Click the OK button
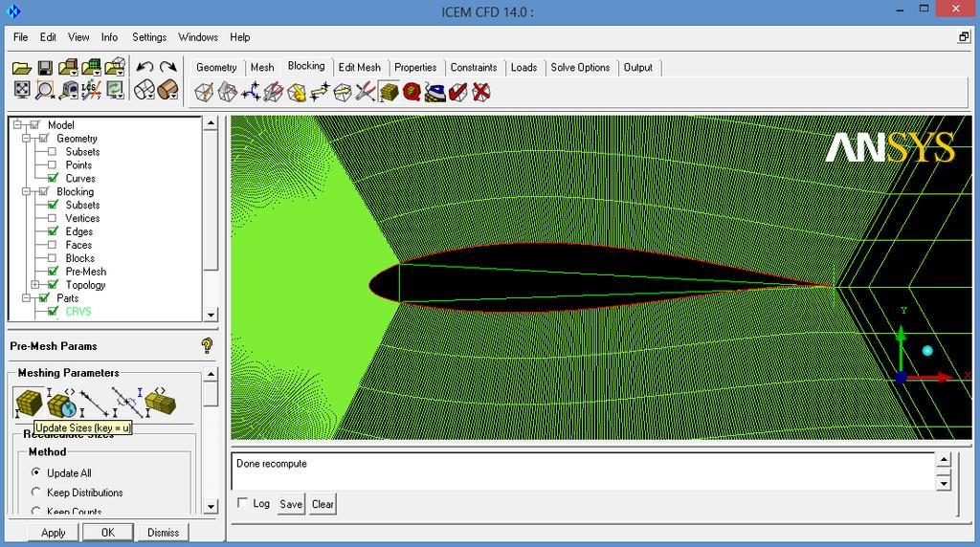The image size is (980, 547). (108, 533)
